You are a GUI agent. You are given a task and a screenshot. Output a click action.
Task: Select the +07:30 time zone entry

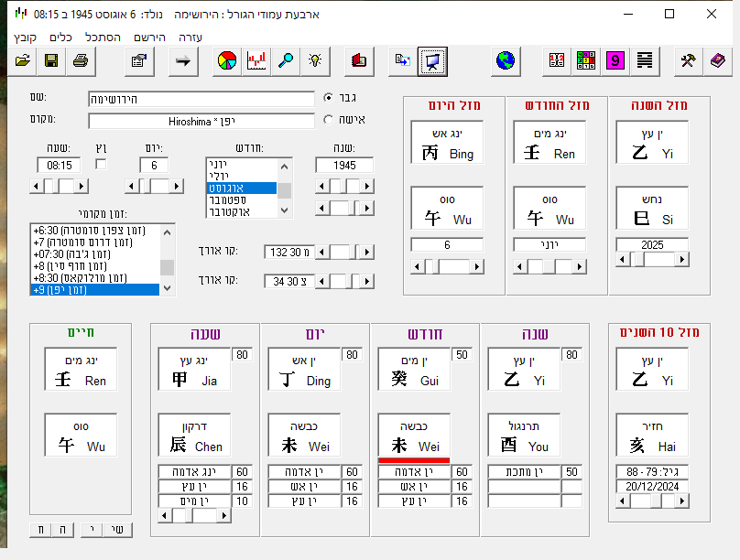(x=95, y=254)
